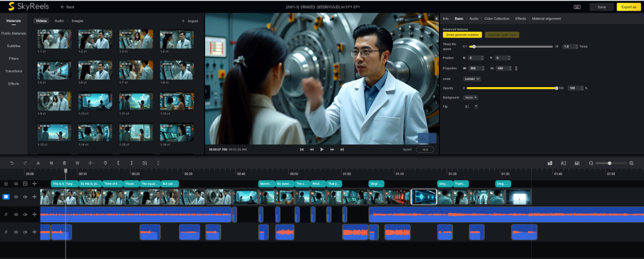Screen dimensions: 644x259
Task: Mute the first audio track speaker
Action: pyautogui.click(x=25, y=214)
